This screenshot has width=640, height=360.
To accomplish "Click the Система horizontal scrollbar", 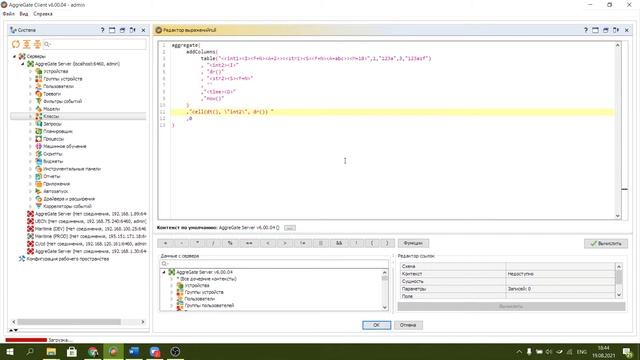I will coord(69,322).
